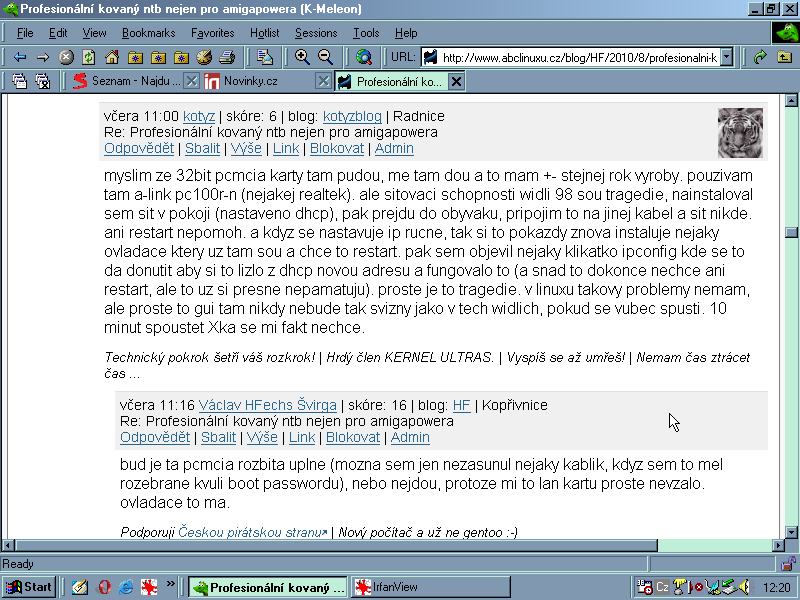This screenshot has width=800, height=600.
Task: Open the HF blog link
Action: point(461,405)
